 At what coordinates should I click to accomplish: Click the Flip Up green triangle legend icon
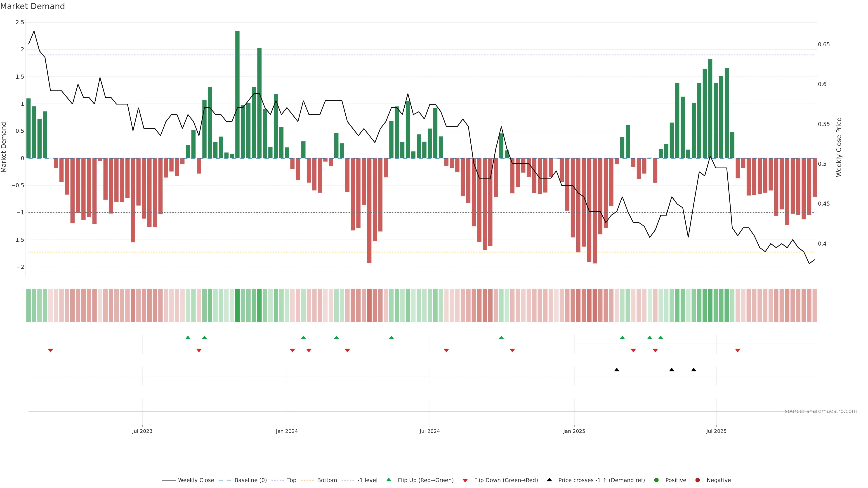(x=389, y=480)
